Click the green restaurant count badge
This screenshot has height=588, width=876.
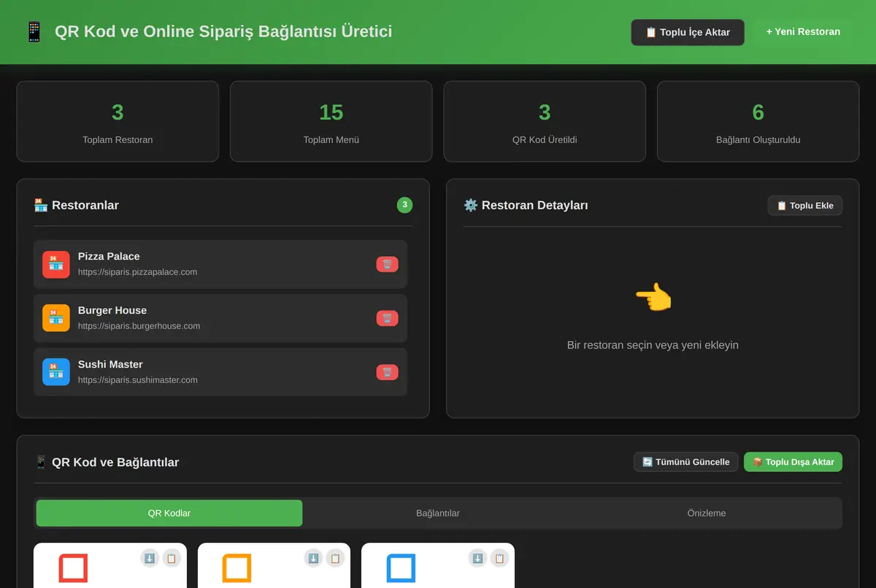(x=404, y=205)
